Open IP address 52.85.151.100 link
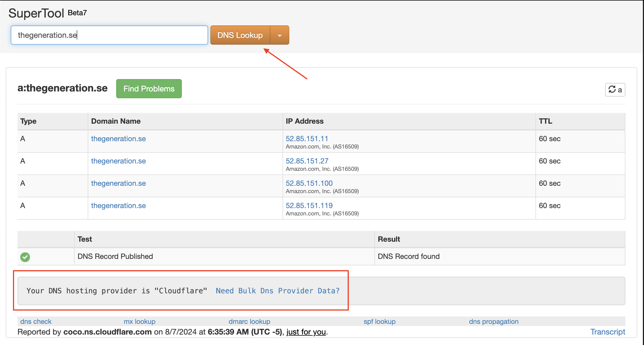644x345 pixels. click(309, 183)
